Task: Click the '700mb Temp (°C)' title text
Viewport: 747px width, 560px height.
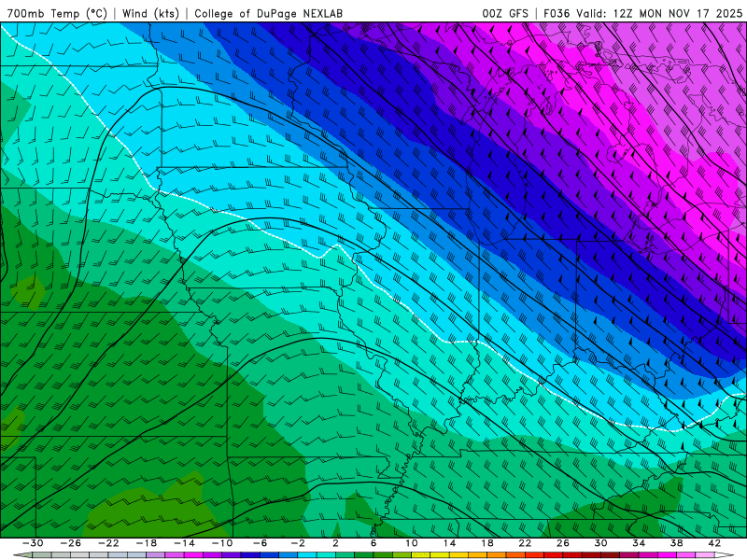Action: click(x=57, y=13)
